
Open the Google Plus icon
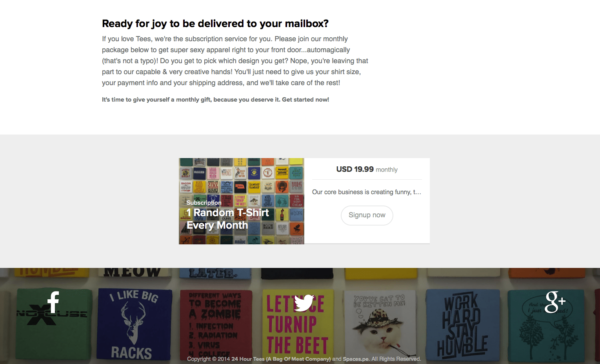point(555,302)
